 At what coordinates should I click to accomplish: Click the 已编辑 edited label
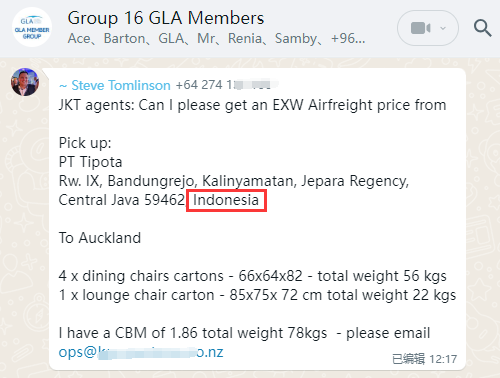coord(409,359)
